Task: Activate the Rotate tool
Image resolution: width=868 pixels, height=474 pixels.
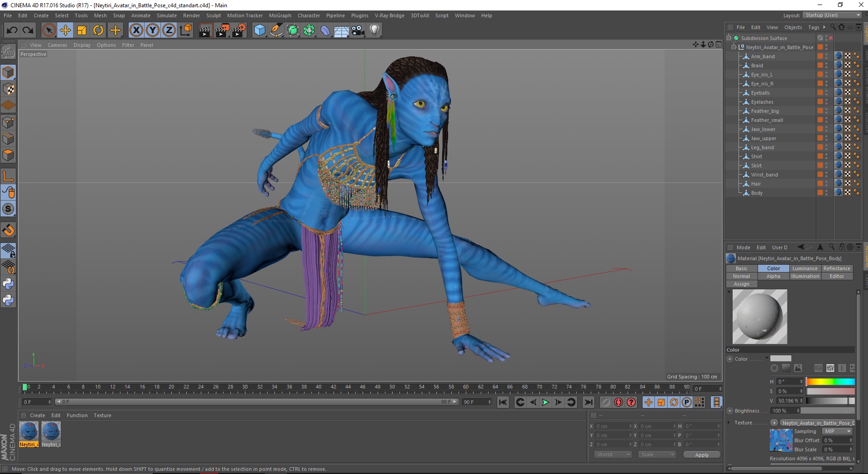Action: pos(98,30)
